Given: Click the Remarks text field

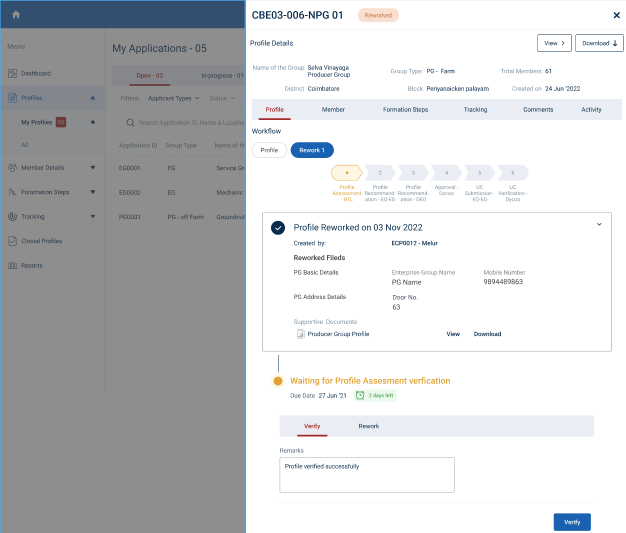Looking at the screenshot, I should (366, 475).
